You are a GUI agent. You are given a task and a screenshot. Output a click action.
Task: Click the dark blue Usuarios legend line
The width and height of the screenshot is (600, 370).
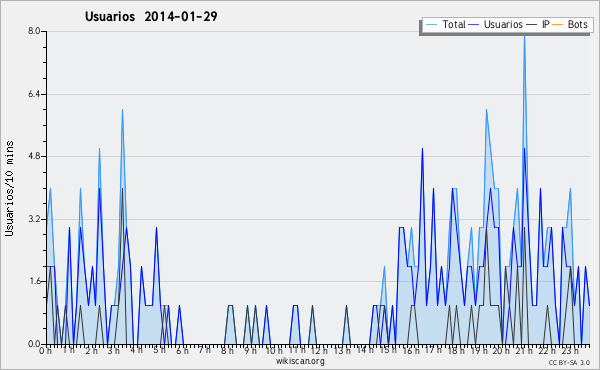pyautogui.click(x=474, y=24)
